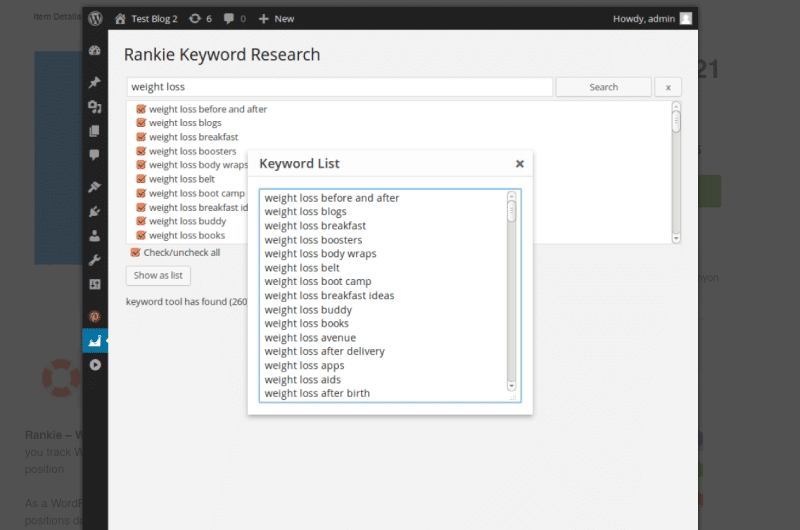Click the weight loss keyword input field
This screenshot has height=530, width=800.
click(340, 87)
